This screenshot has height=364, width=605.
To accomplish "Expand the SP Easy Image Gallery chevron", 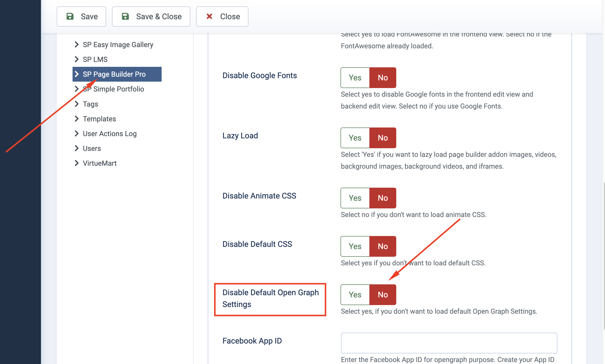I will click(77, 45).
